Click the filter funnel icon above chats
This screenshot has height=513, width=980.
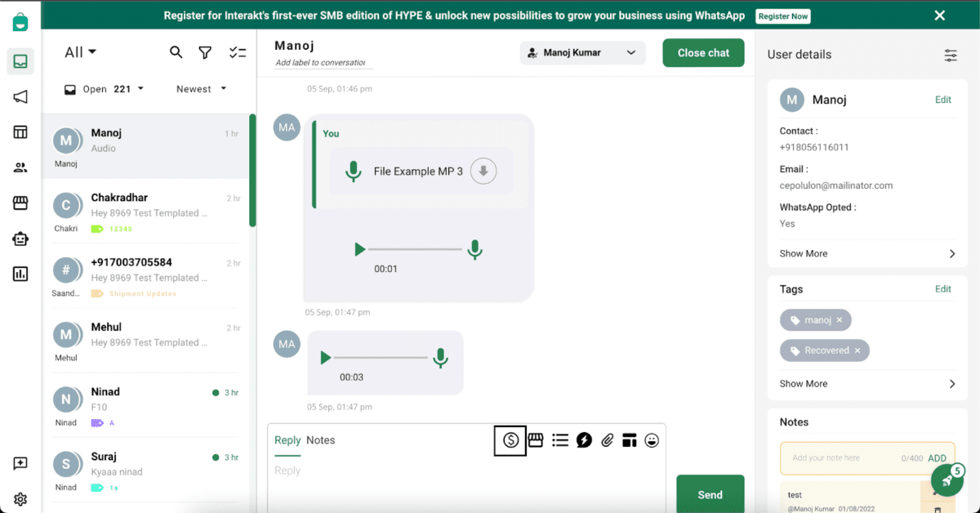(205, 51)
